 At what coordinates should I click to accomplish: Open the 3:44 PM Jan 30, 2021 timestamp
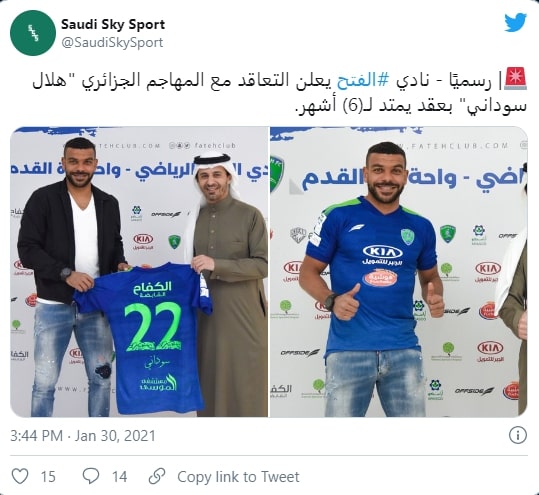[83, 436]
